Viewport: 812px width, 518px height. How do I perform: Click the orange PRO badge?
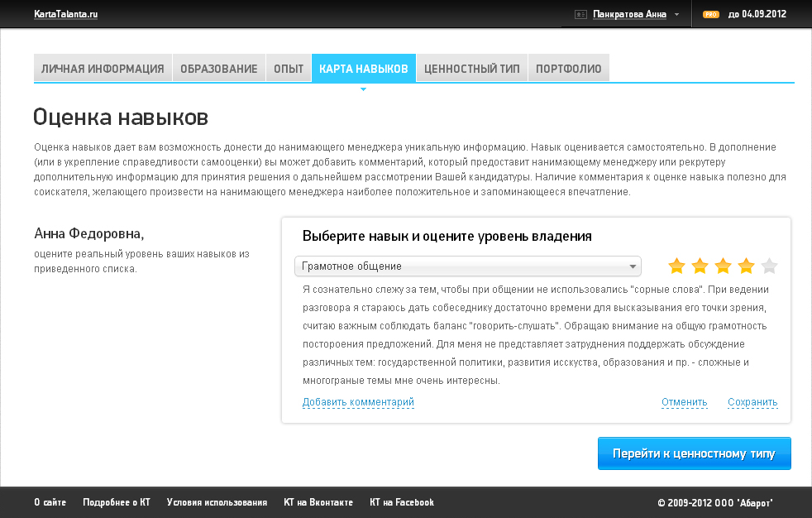tap(710, 15)
